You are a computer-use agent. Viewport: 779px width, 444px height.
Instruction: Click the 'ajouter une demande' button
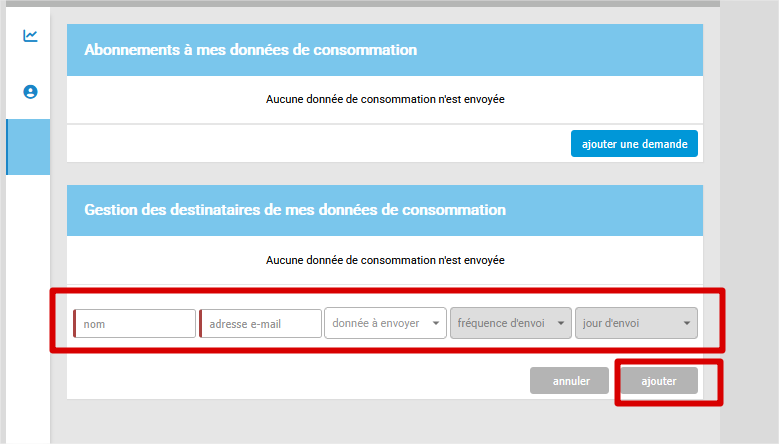coord(634,144)
